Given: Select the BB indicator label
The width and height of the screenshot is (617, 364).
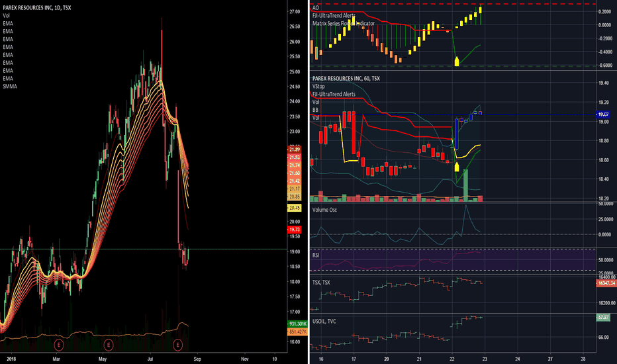Looking at the screenshot, I should [315, 110].
